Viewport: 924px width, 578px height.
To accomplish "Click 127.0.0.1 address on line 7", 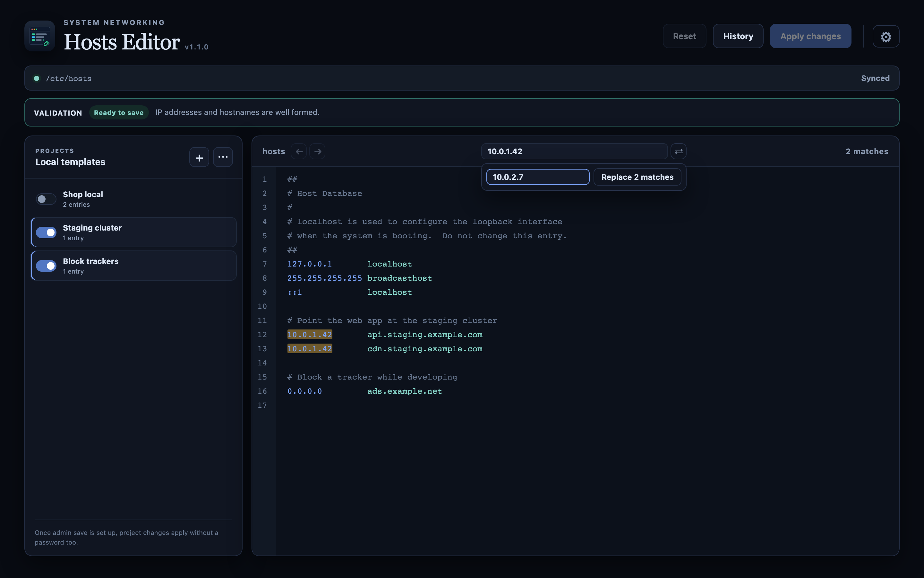I will click(x=310, y=264).
